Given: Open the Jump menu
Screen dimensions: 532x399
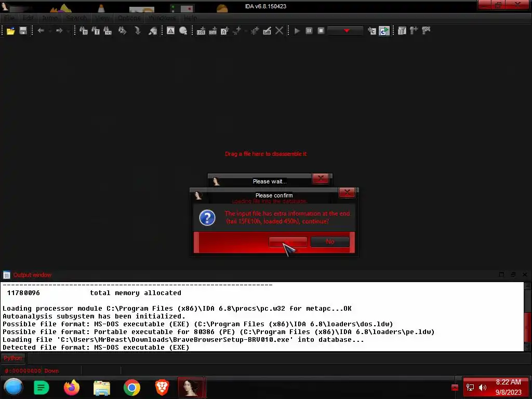Looking at the screenshot, I should tap(49, 18).
